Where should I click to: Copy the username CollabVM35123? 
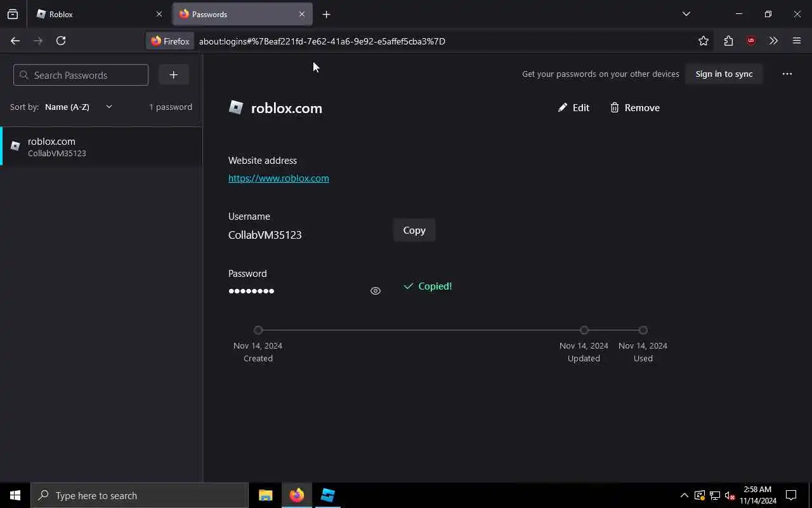point(414,231)
